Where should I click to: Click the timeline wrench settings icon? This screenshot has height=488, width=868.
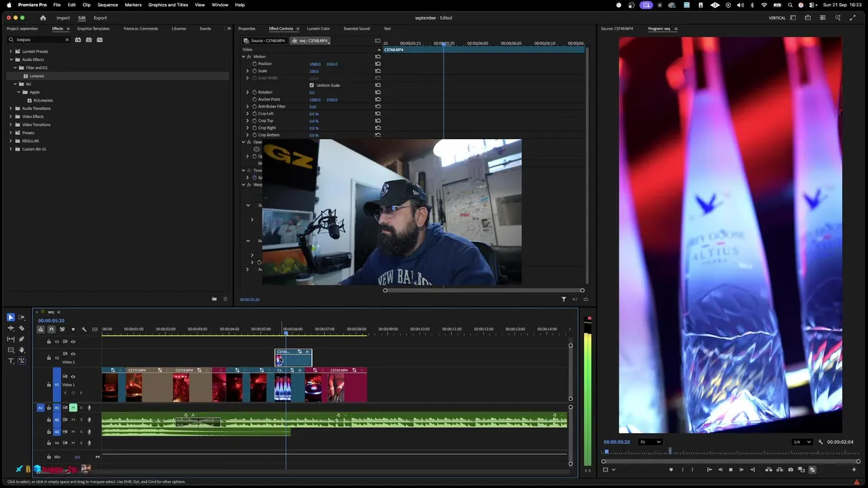(x=84, y=329)
